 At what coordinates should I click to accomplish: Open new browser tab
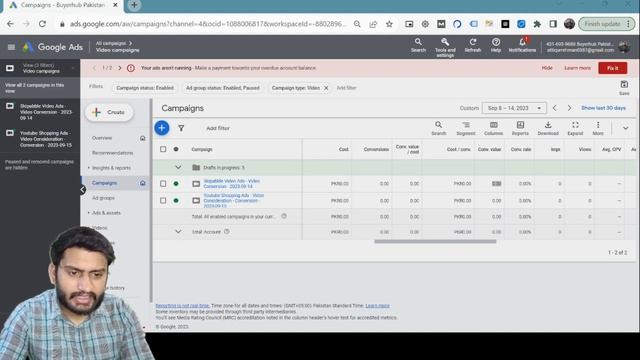(x=134, y=5)
